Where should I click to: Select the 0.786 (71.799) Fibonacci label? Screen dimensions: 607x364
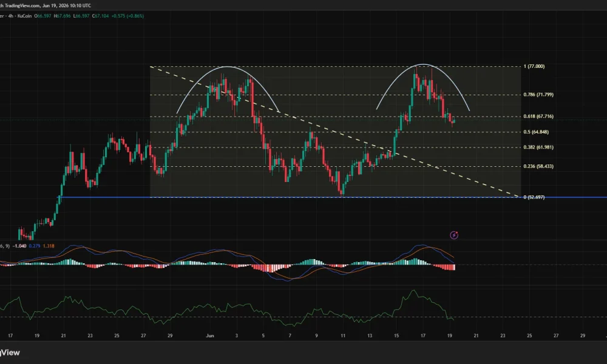[x=538, y=95]
